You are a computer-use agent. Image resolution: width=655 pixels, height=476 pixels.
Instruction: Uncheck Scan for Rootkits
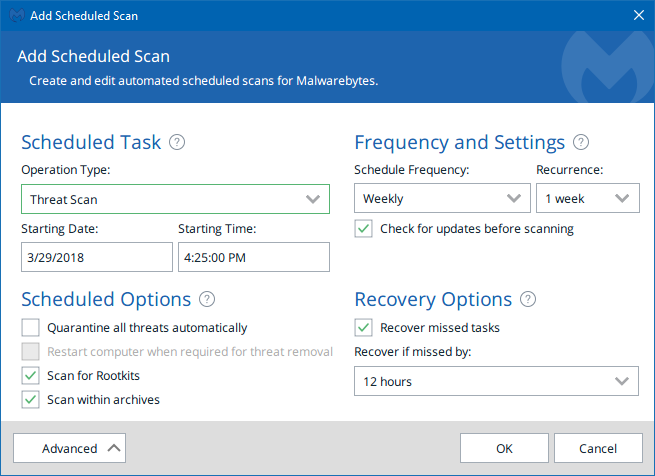(31, 375)
